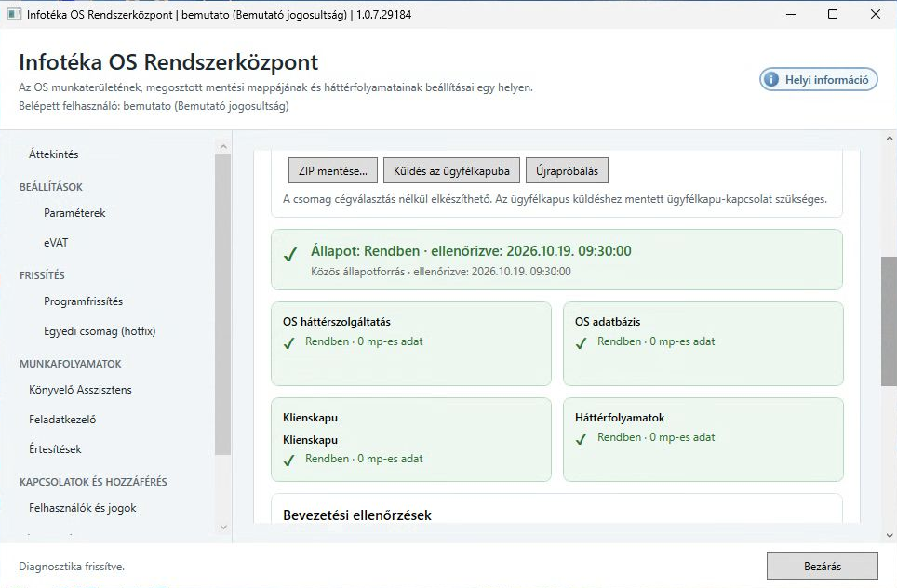Open Feladatkezelő in the sidebar
The width and height of the screenshot is (897, 588).
click(x=62, y=420)
